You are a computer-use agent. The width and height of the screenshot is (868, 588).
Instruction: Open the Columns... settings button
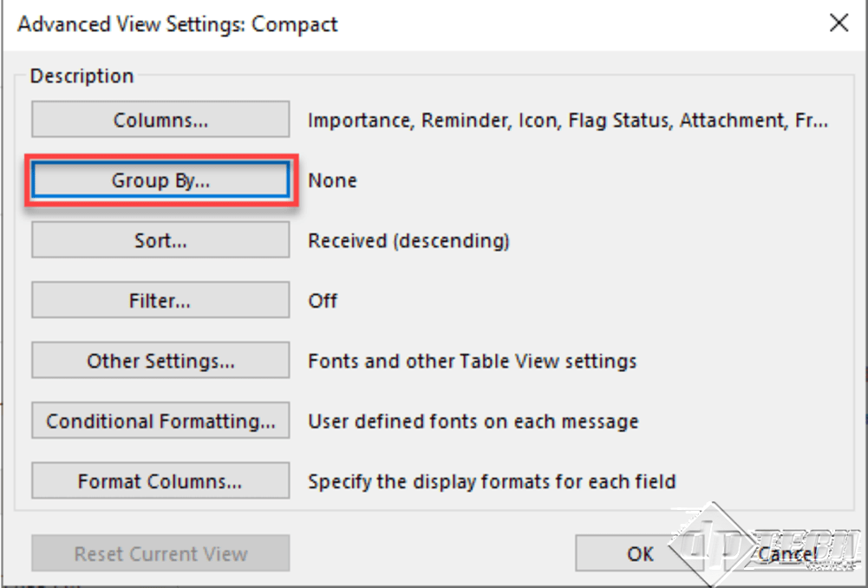point(160,119)
